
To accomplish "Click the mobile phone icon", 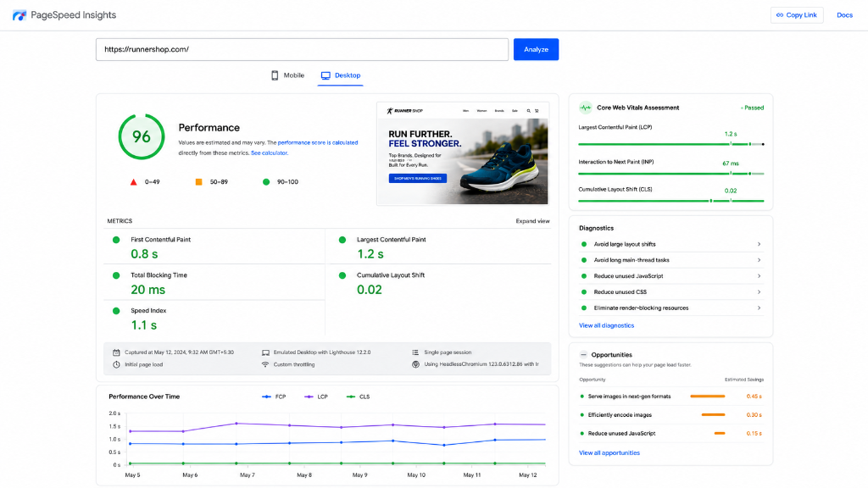I will pyautogui.click(x=275, y=75).
